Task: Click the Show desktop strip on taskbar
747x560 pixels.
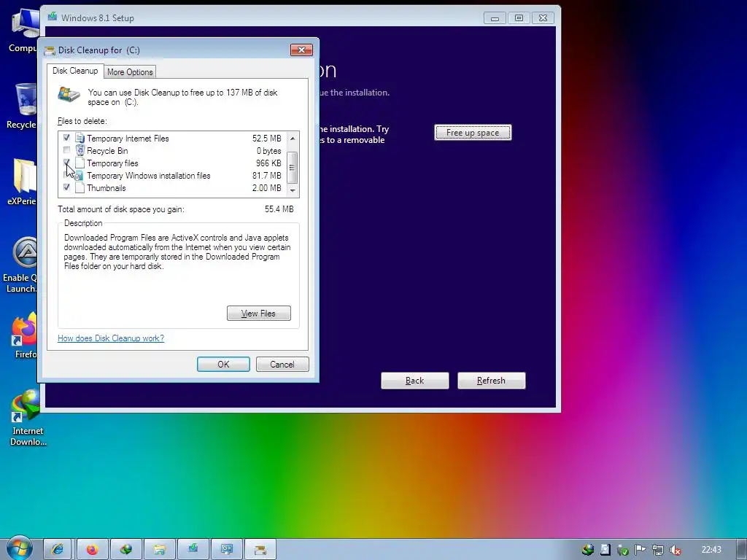Action: [741, 550]
